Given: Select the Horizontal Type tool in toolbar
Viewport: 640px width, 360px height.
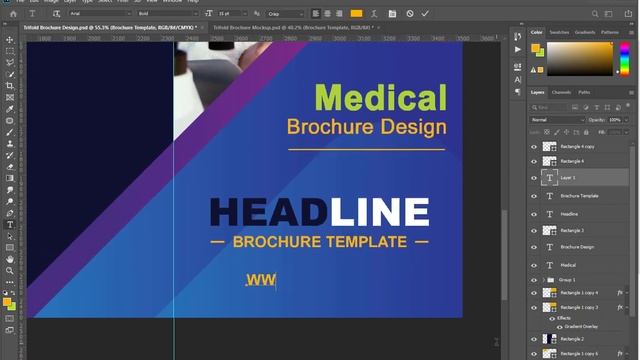Looking at the screenshot, I should coord(10,224).
